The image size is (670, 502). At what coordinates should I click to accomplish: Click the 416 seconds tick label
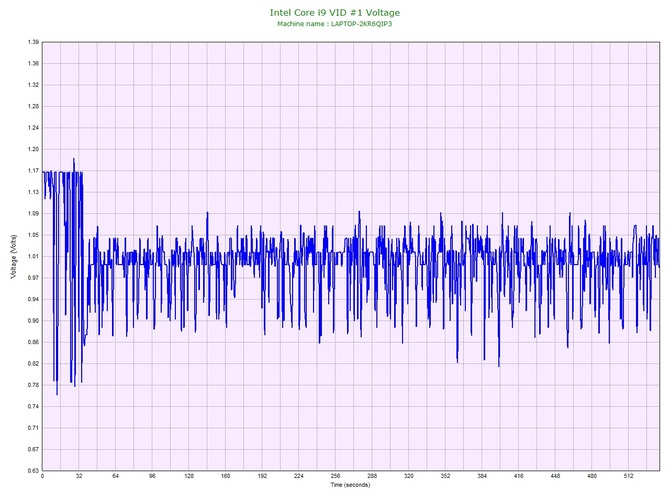519,476
